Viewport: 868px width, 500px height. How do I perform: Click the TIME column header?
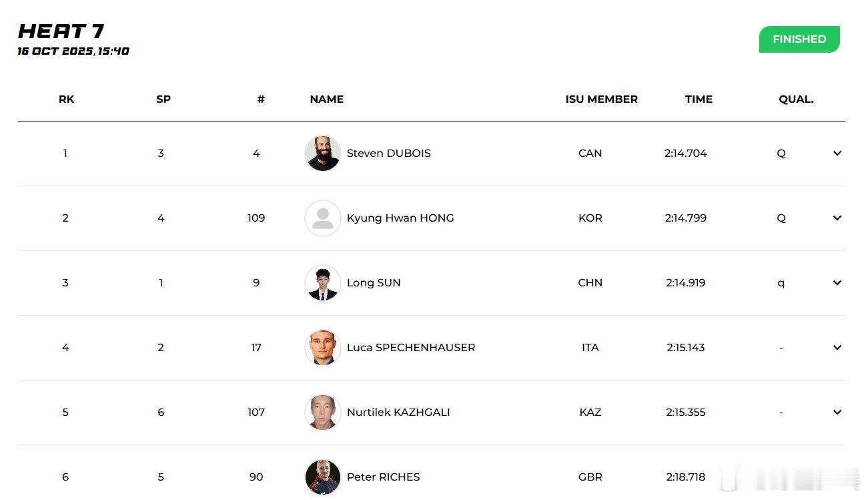tap(699, 99)
